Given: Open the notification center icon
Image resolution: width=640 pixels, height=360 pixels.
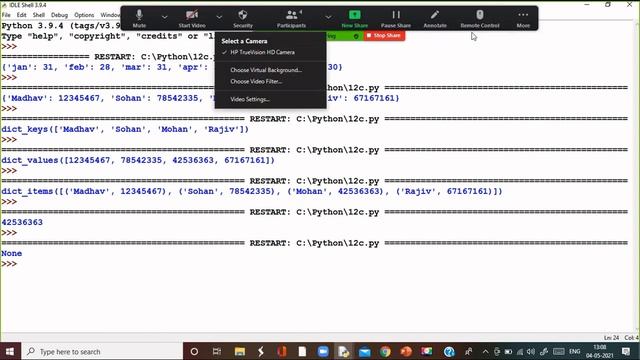Looking at the screenshot, I should (626, 351).
